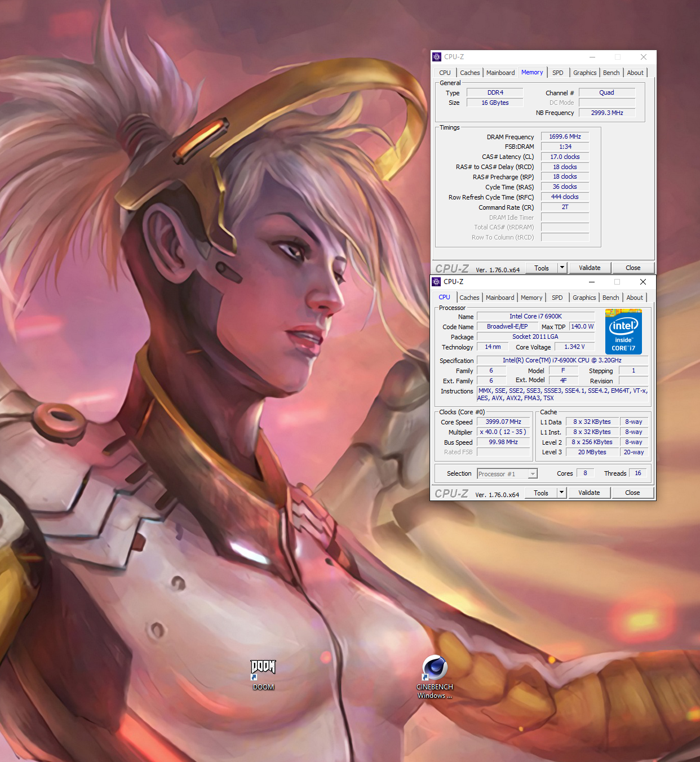Screen dimensions: 700x762
Task: Click Tools button in the CPU window
Action: pyautogui.click(x=541, y=493)
